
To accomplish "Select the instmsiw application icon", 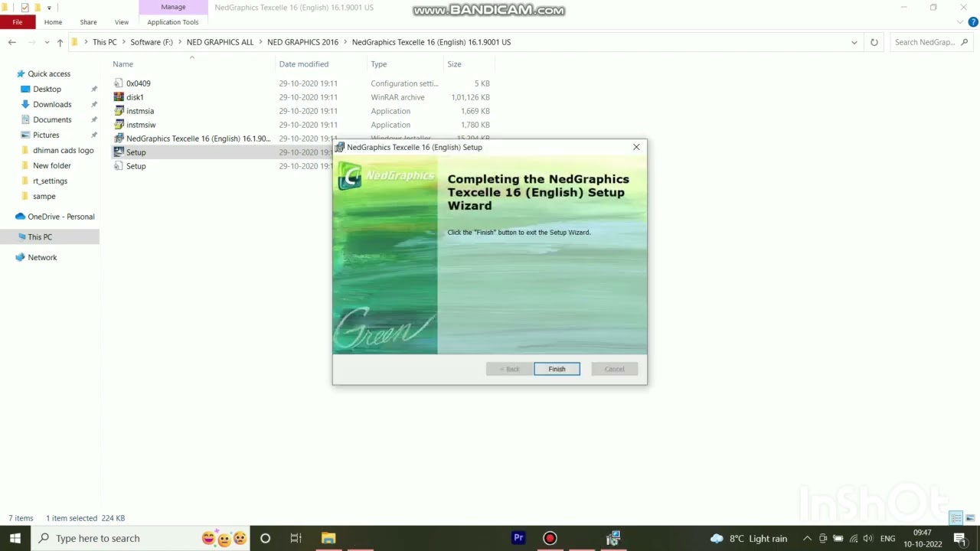I will point(119,125).
